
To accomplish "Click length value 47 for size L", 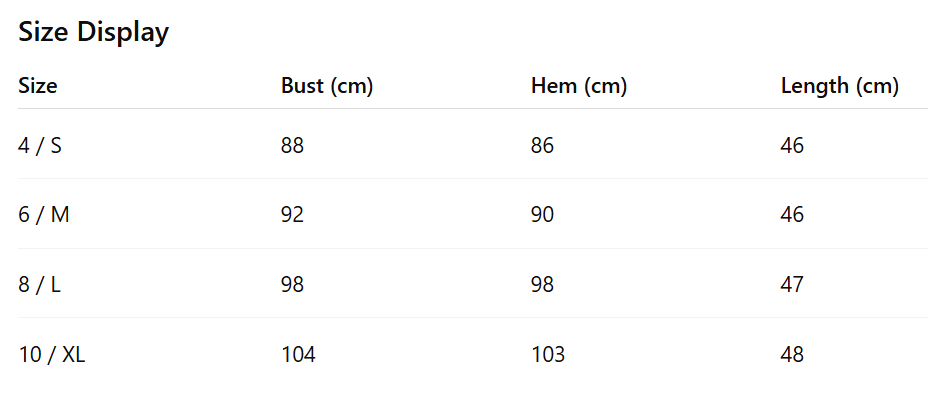I will (x=792, y=284).
